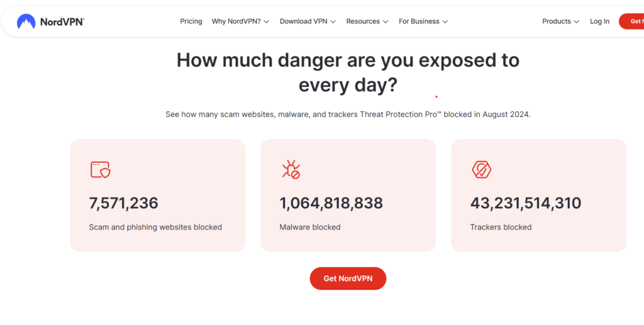Screen dimensions: 644x325
Task: Click the 7,571,236 scam websites count
Action: pos(124,203)
